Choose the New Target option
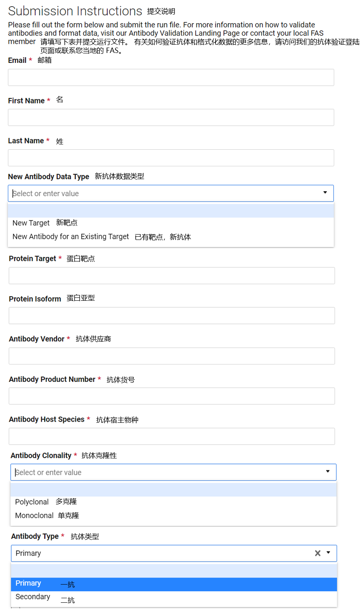The image size is (364, 616). tap(171, 223)
